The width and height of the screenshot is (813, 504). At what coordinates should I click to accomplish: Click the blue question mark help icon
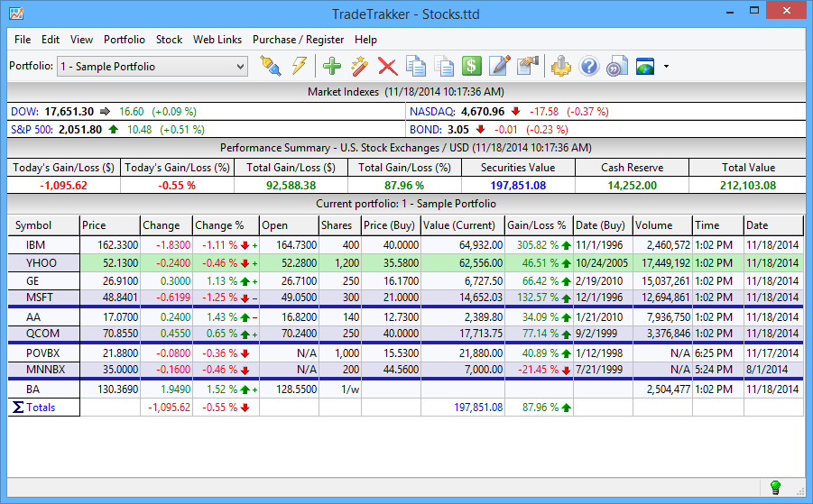click(x=589, y=67)
